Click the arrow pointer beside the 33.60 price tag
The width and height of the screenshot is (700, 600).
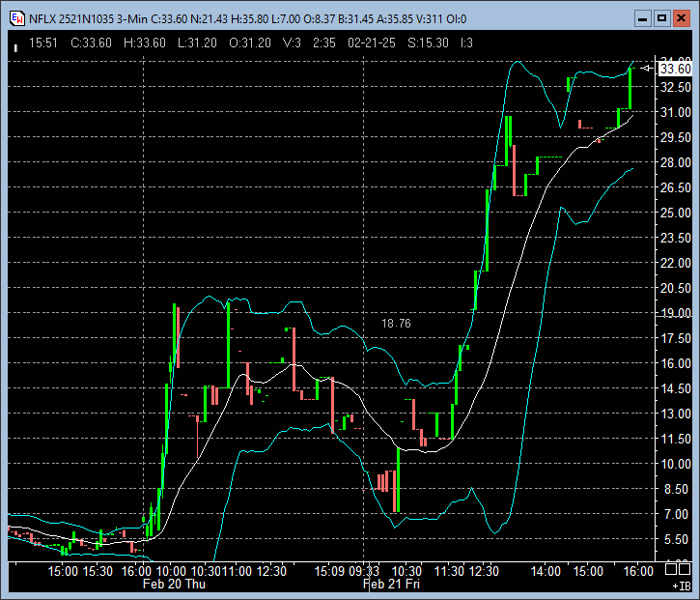647,69
